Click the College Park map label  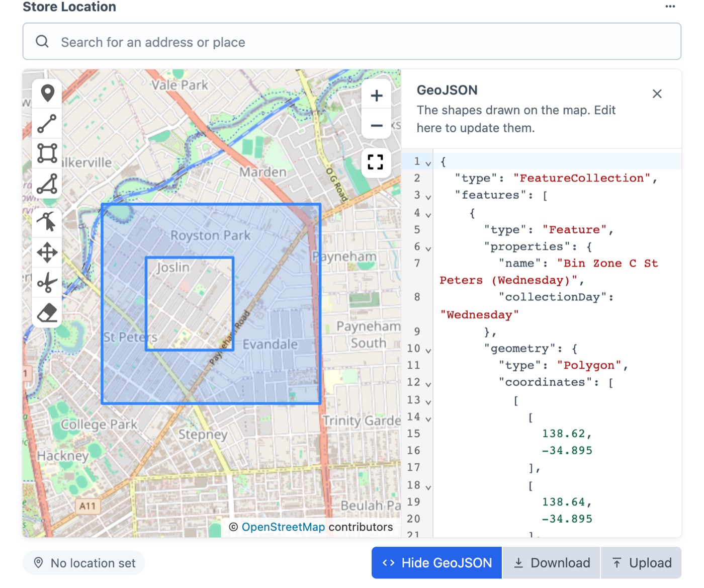click(x=99, y=425)
